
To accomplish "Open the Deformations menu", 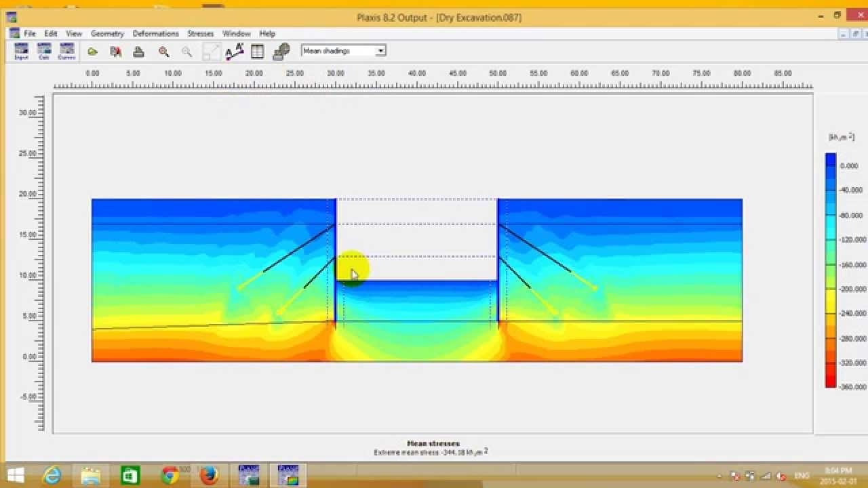I will point(155,33).
